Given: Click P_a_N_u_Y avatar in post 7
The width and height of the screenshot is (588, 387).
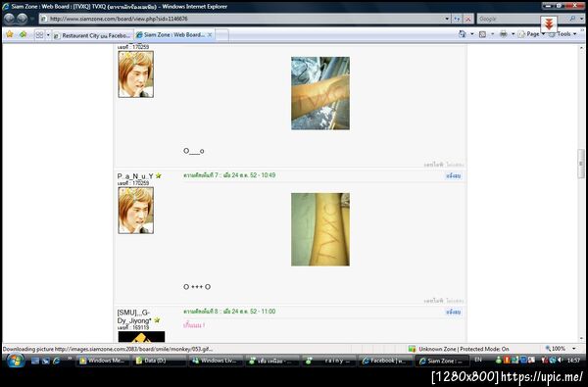Looking at the screenshot, I should (x=136, y=211).
